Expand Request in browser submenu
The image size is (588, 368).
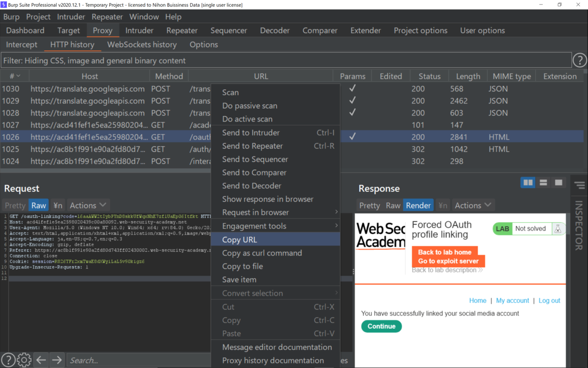coord(275,212)
